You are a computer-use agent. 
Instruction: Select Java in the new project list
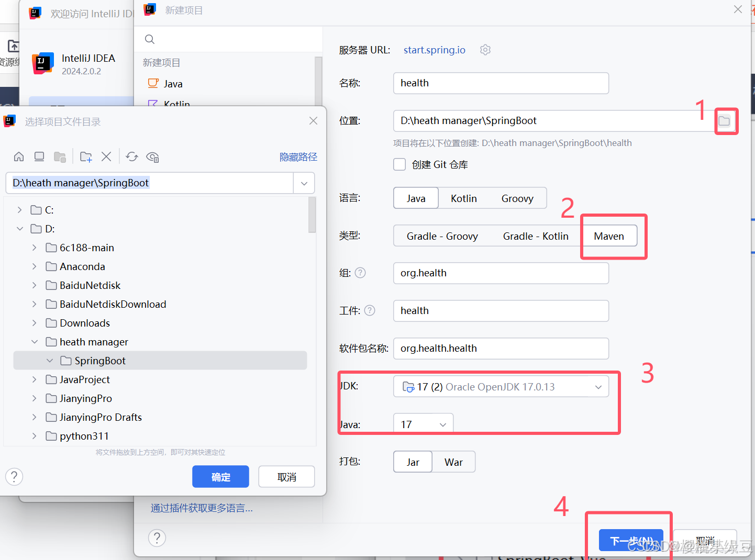[x=173, y=84]
